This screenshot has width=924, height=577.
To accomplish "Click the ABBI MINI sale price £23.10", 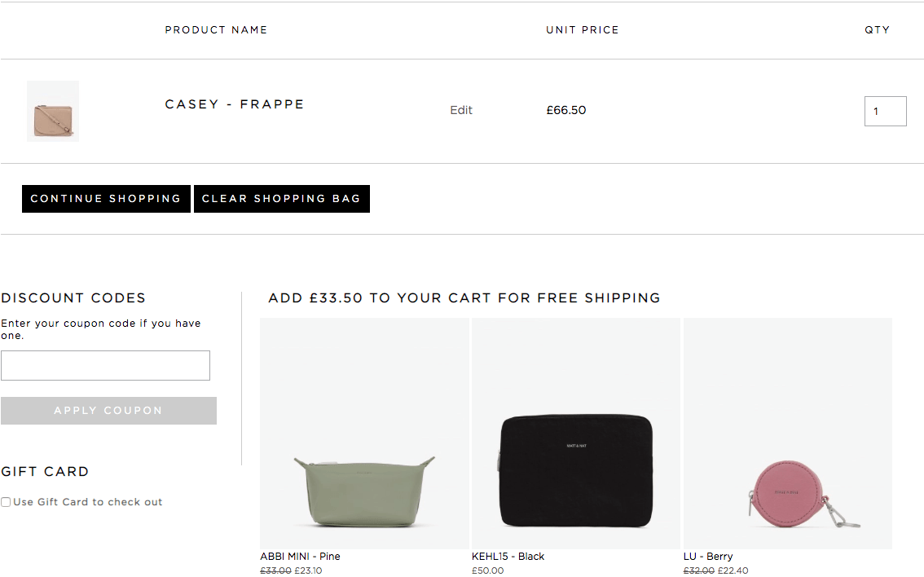I will (308, 570).
